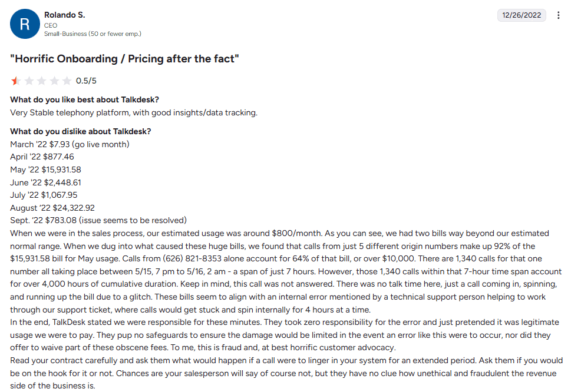Click the May '22 $15,931.58 line

pos(45,170)
